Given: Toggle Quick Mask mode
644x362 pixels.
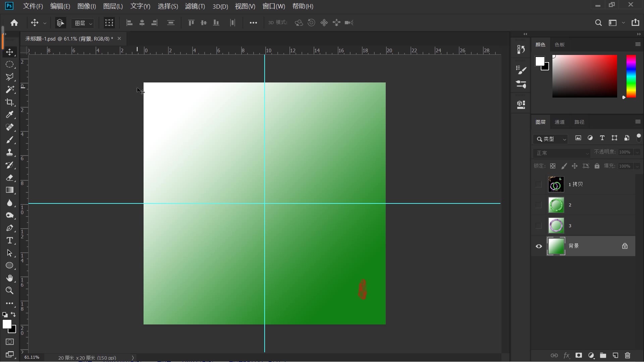Looking at the screenshot, I should point(9,342).
